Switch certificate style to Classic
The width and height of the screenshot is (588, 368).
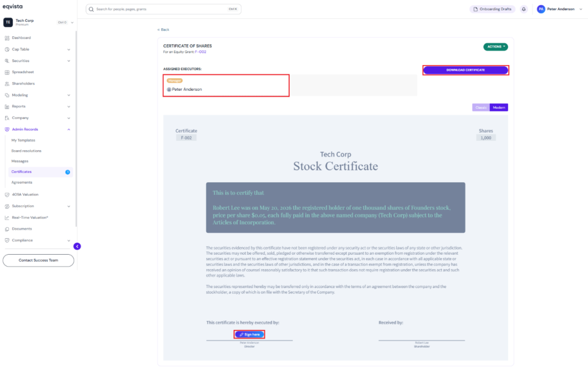pyautogui.click(x=481, y=108)
